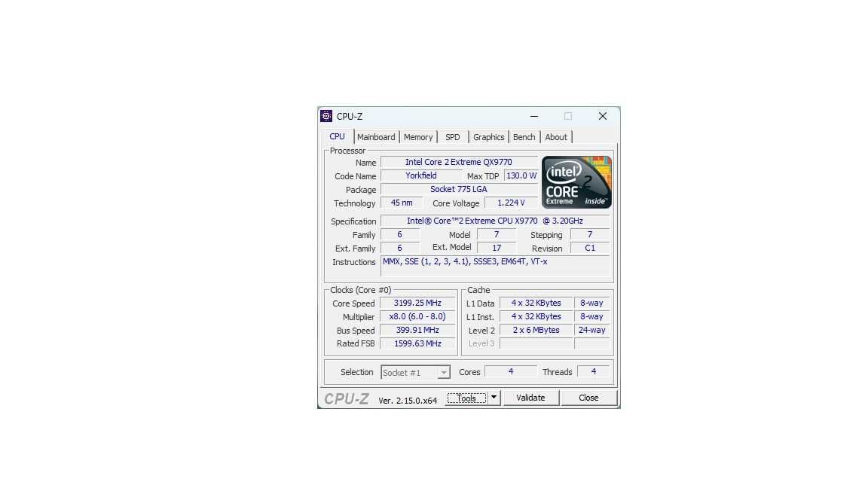The height and width of the screenshot is (488, 868).
Task: Click the L1 Data value 4 x 32 KBytes
Action: (x=536, y=303)
